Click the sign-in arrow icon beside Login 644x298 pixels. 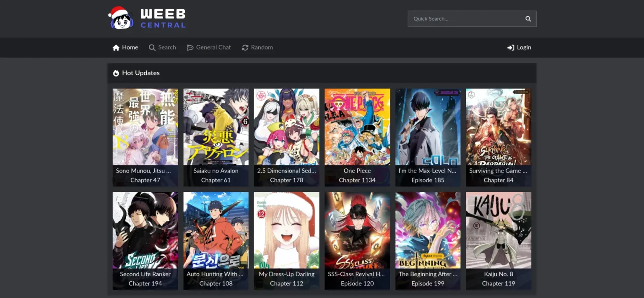511,47
